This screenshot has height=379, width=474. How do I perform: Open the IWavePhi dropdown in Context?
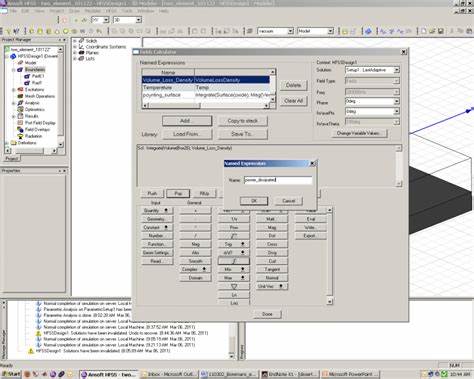click(397, 112)
